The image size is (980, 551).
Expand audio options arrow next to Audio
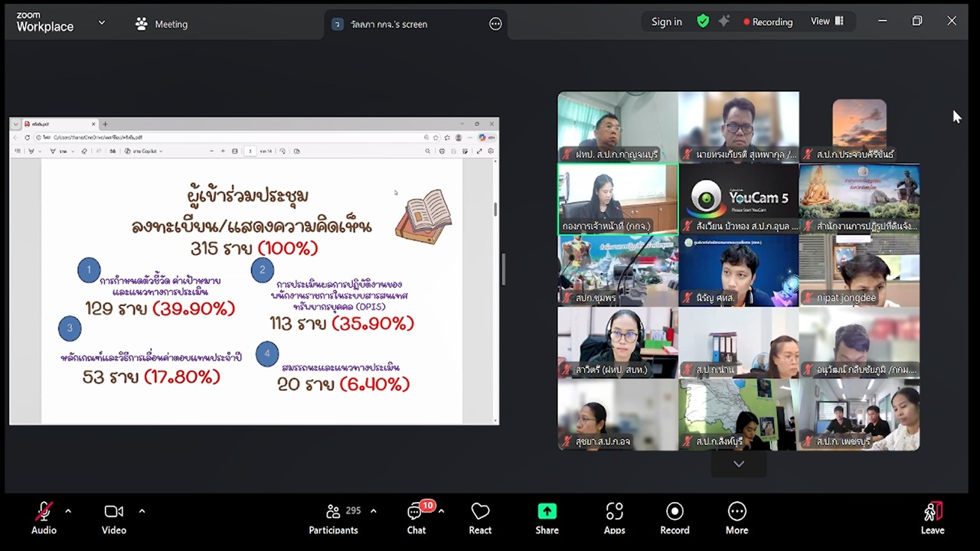(68, 511)
